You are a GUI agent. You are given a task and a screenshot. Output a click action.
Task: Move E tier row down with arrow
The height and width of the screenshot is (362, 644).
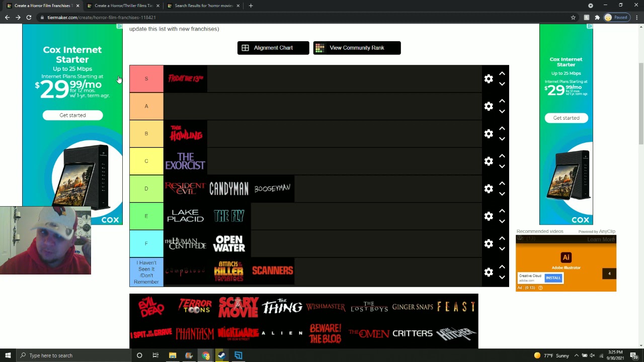coord(502,222)
